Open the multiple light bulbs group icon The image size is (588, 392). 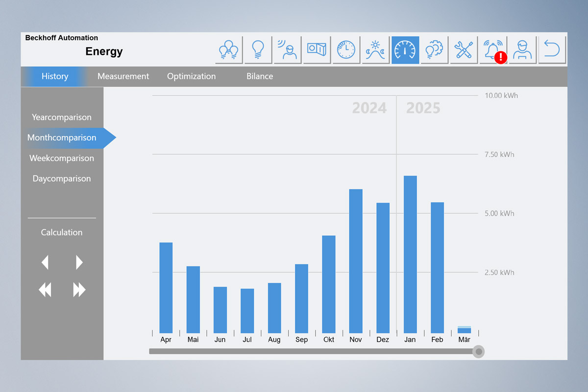[x=229, y=50]
